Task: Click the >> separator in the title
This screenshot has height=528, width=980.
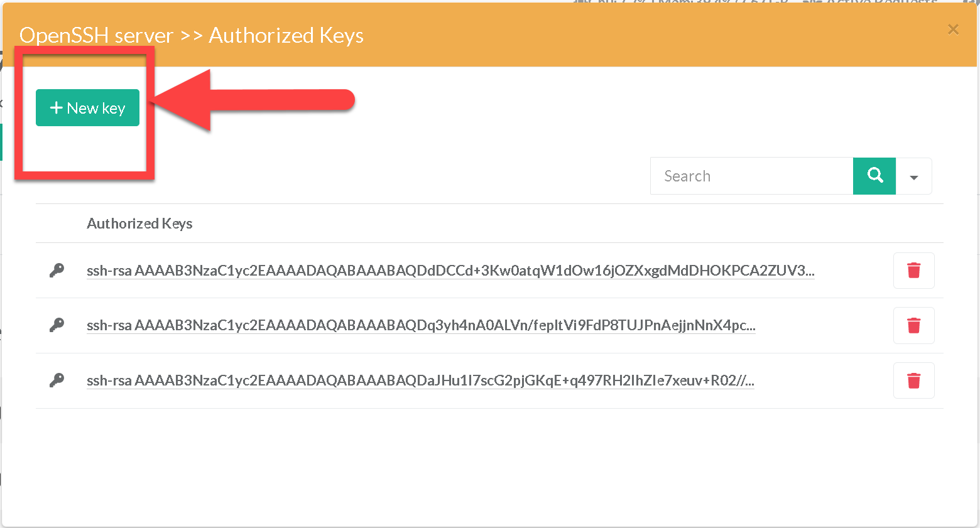Action: pos(191,36)
